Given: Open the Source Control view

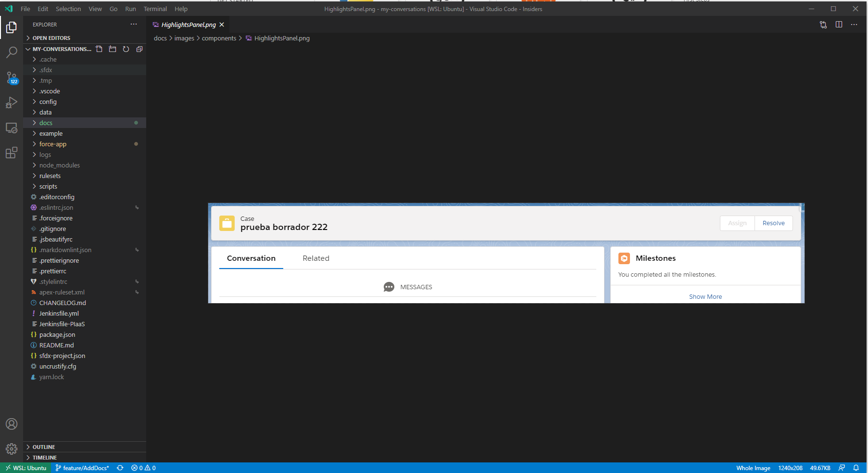Looking at the screenshot, I should (12, 77).
